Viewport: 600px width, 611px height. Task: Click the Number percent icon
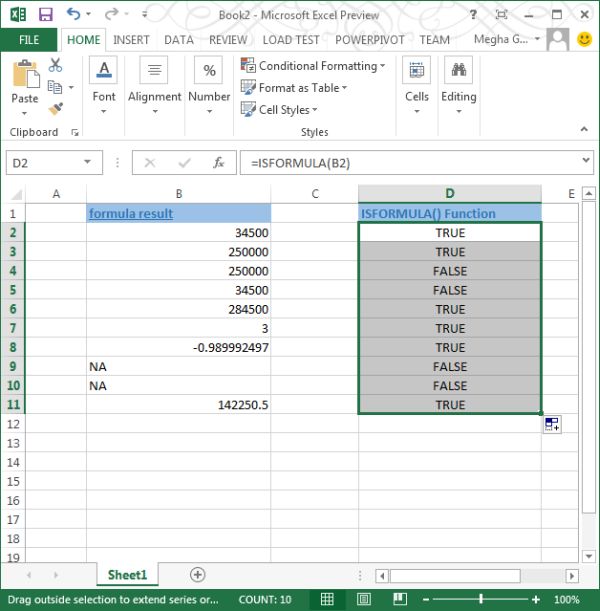pos(209,70)
